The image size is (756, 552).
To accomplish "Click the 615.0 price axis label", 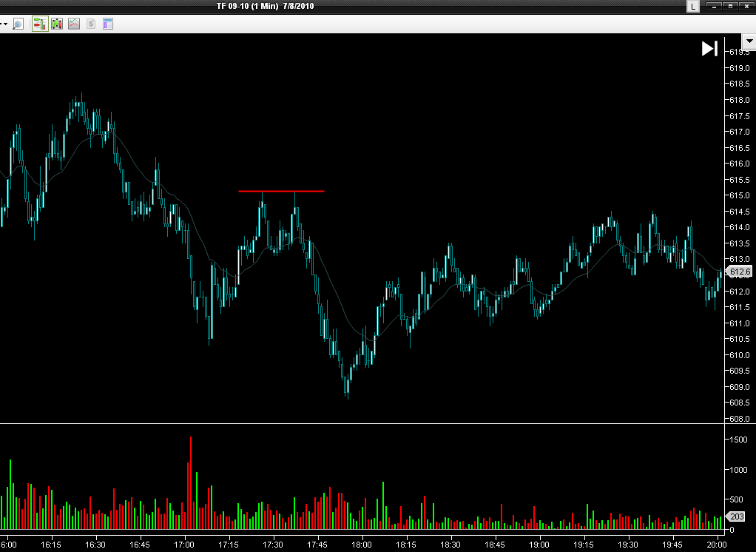I will (x=740, y=196).
